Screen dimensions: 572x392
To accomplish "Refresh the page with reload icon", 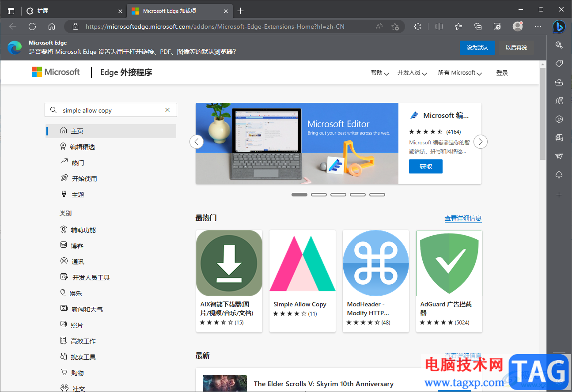I will 32,26.
